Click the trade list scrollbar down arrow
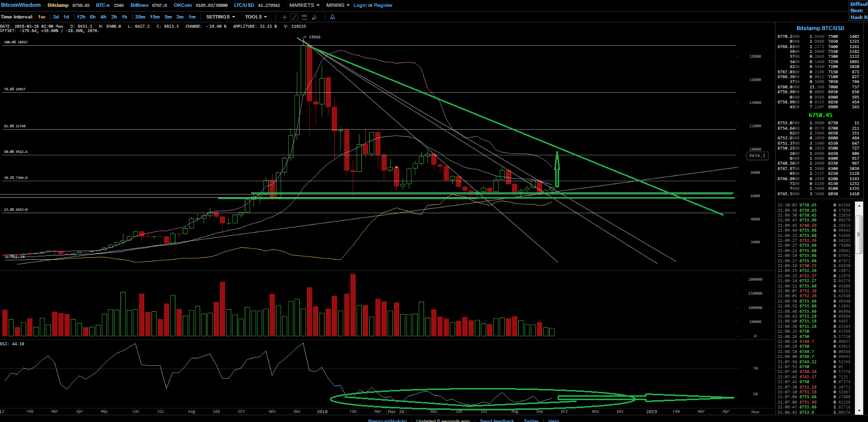Screen dimensions: 868x422 pyautogui.click(x=859, y=411)
